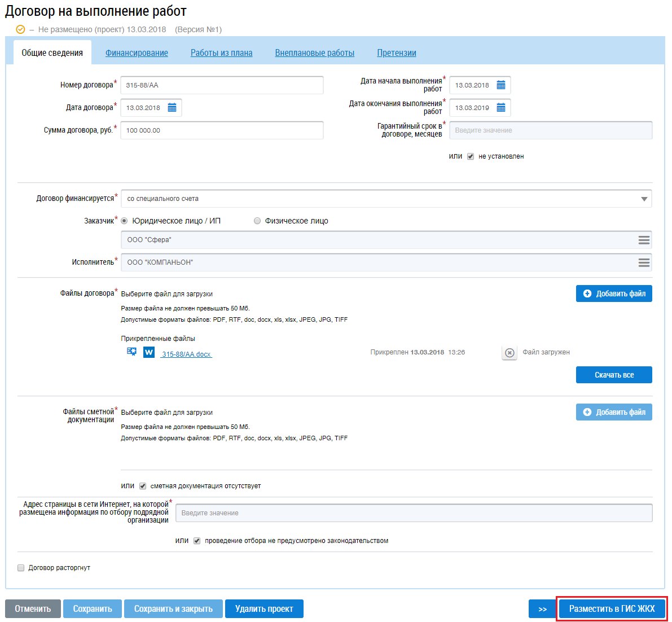Open 'Работы из плана' tab
The height and width of the screenshot is (622, 672).
(x=221, y=53)
